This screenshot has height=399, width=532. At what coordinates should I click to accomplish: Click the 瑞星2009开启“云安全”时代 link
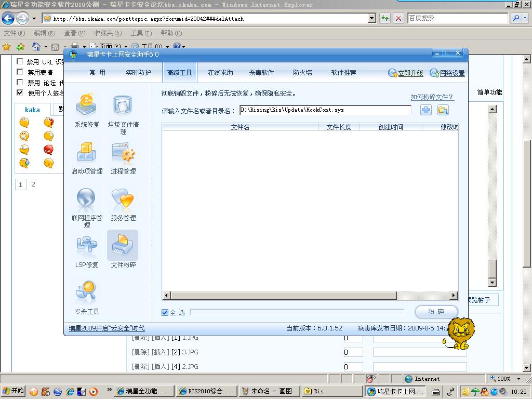[107, 328]
